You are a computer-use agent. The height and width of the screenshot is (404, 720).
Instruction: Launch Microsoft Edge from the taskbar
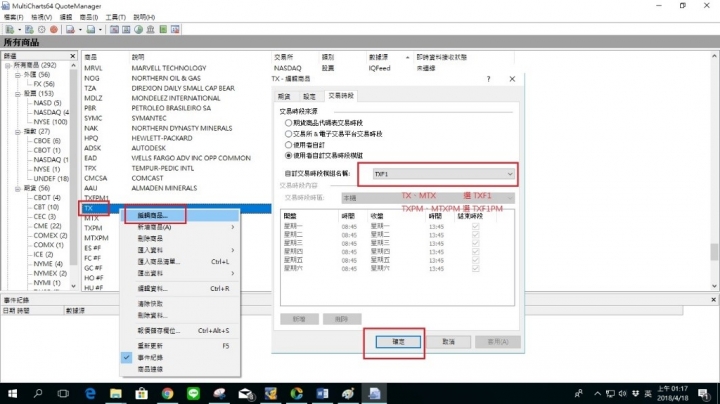pyautogui.click(x=90, y=393)
